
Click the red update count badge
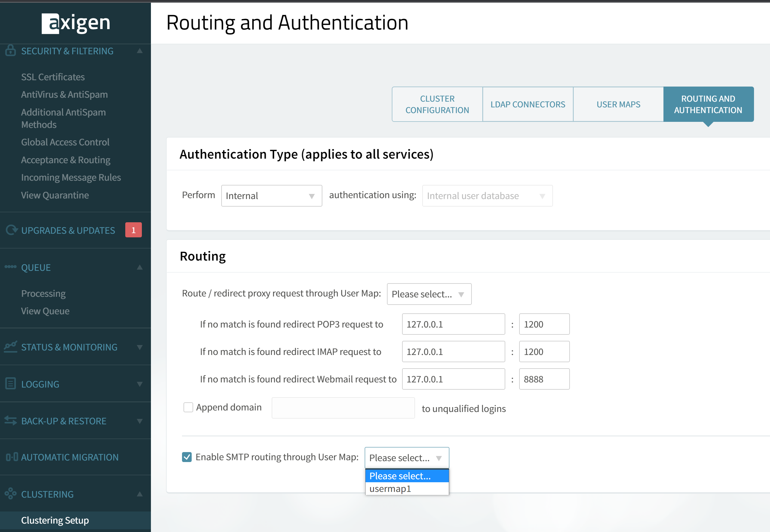pos(133,230)
